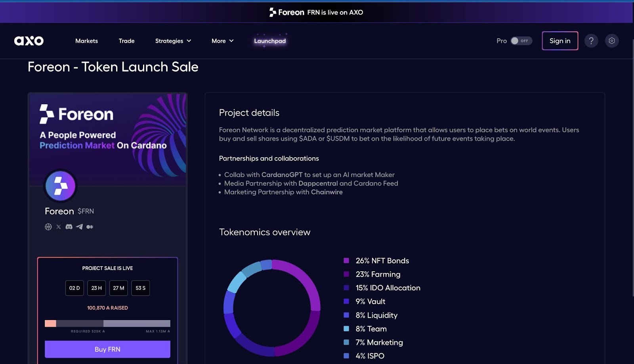Click the 26% NFT Bonds color swatch
The image size is (634, 364).
click(346, 261)
